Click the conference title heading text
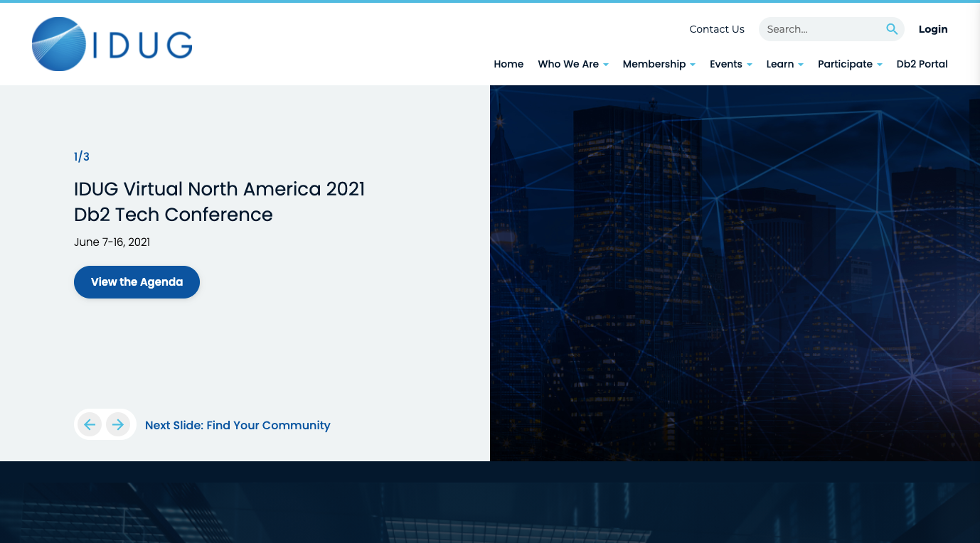 tap(220, 202)
